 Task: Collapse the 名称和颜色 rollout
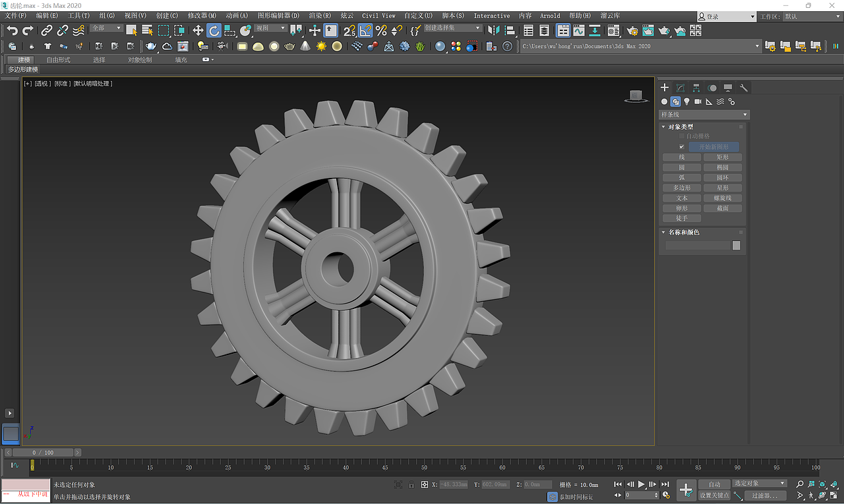pos(684,232)
